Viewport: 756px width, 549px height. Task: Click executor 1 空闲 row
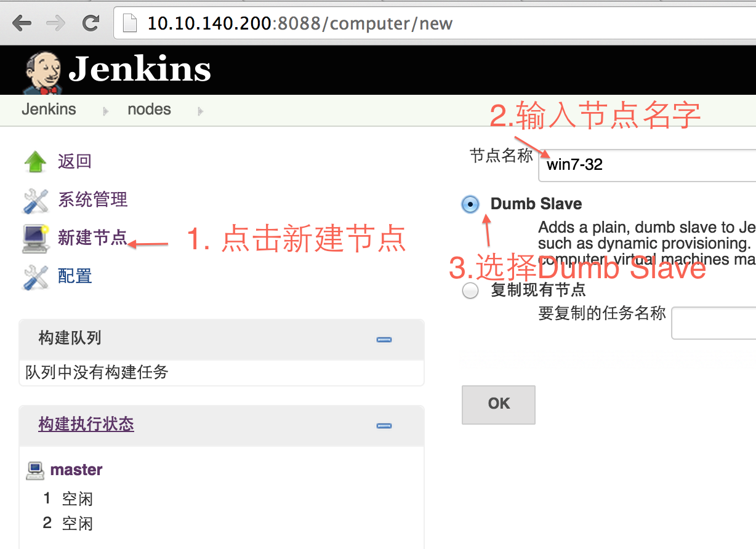pos(68,499)
